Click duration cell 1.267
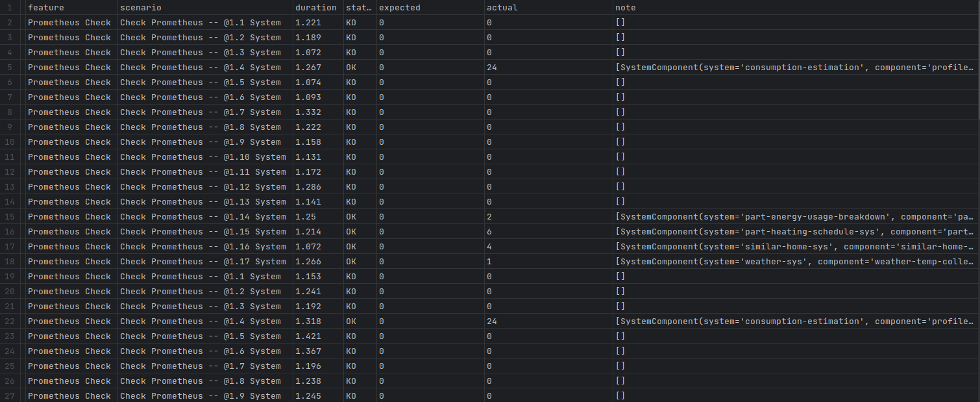Image resolution: width=980 pixels, height=402 pixels. [x=308, y=68]
